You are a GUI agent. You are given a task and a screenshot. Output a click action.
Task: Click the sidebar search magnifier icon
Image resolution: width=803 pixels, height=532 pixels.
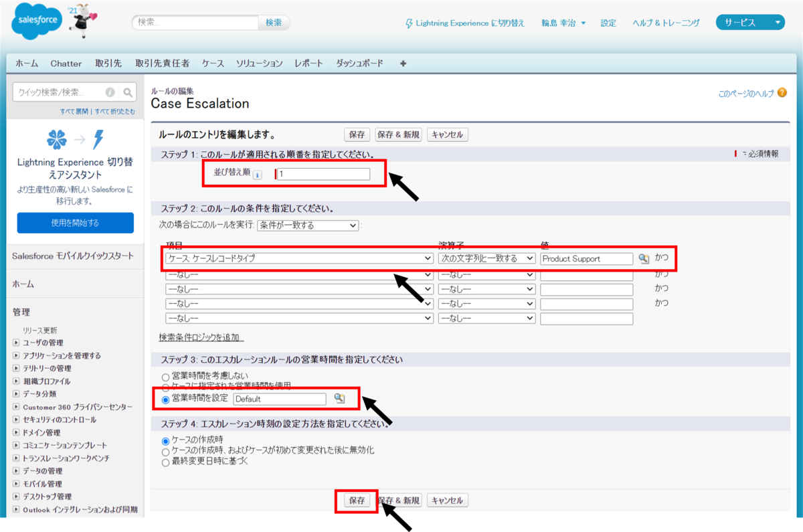pos(128,92)
